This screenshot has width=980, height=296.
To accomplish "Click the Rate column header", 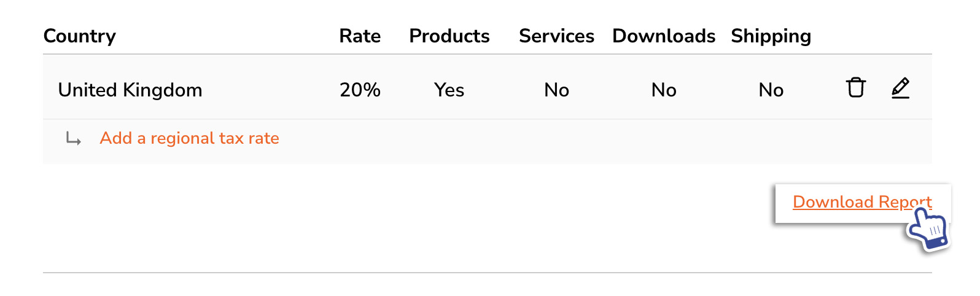I will [x=360, y=36].
